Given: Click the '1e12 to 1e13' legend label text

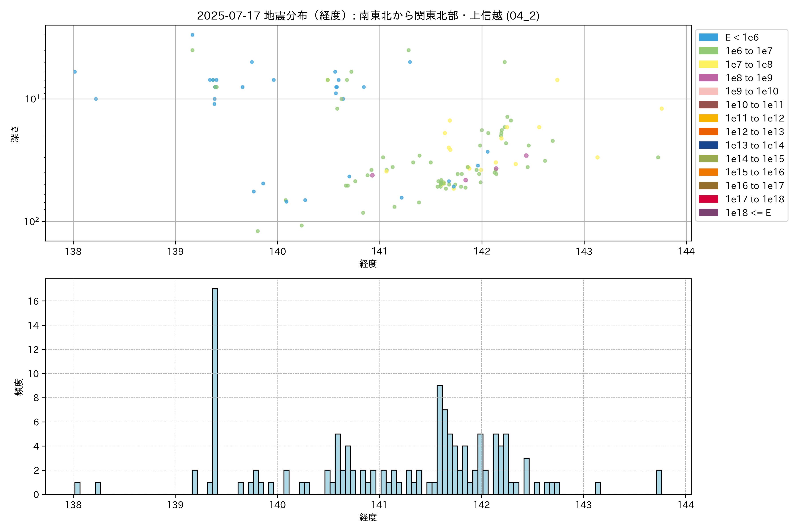Looking at the screenshot, I should tap(755, 132).
